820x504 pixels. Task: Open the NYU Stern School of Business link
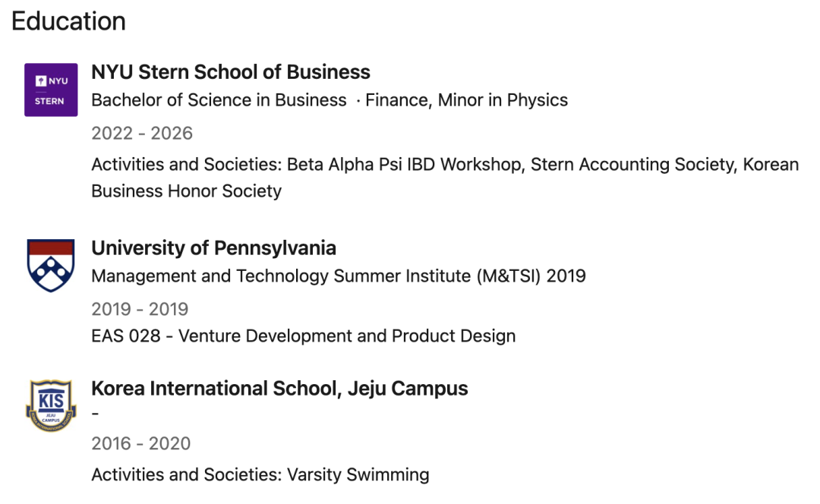click(x=231, y=72)
